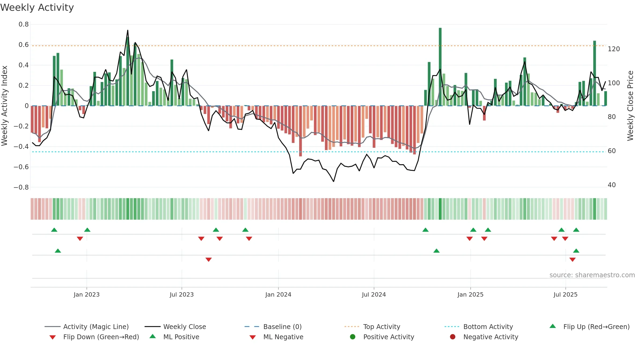The image size is (644, 362).
Task: Toggle the Flip Up (Red→Green) legend entry
Action: click(589, 327)
